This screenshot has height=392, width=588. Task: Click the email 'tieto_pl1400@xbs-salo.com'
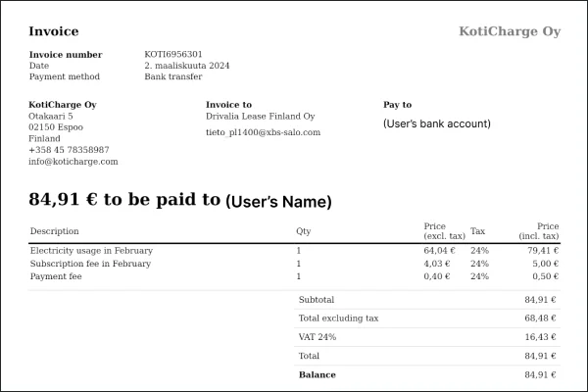(x=264, y=132)
